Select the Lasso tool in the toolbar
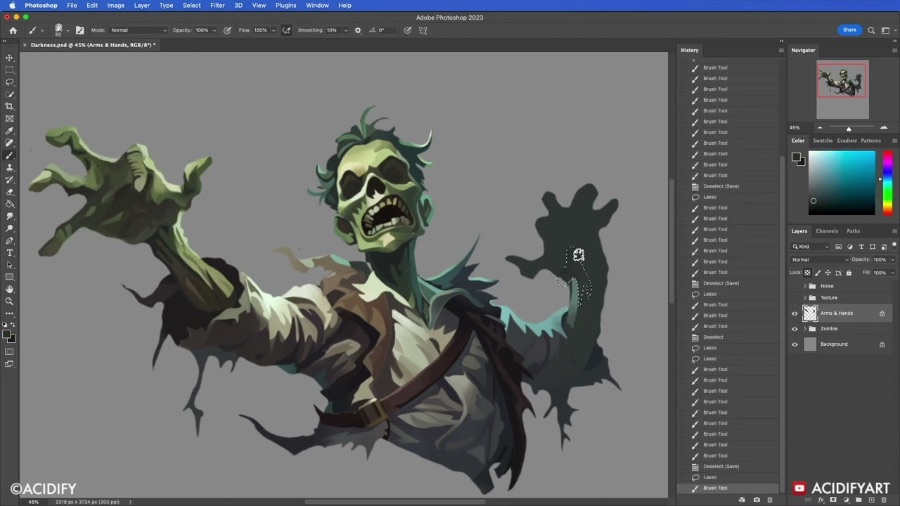The image size is (900, 506). [x=9, y=82]
